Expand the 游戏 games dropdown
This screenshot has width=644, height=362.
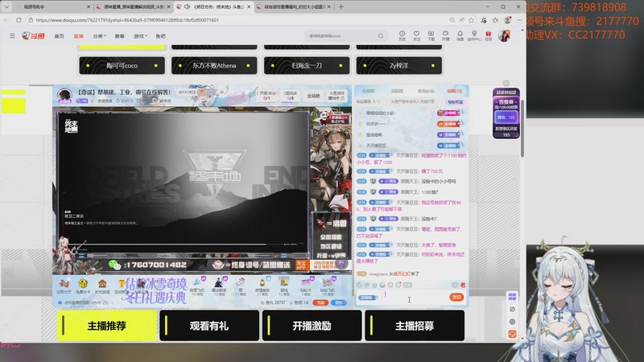pos(140,36)
